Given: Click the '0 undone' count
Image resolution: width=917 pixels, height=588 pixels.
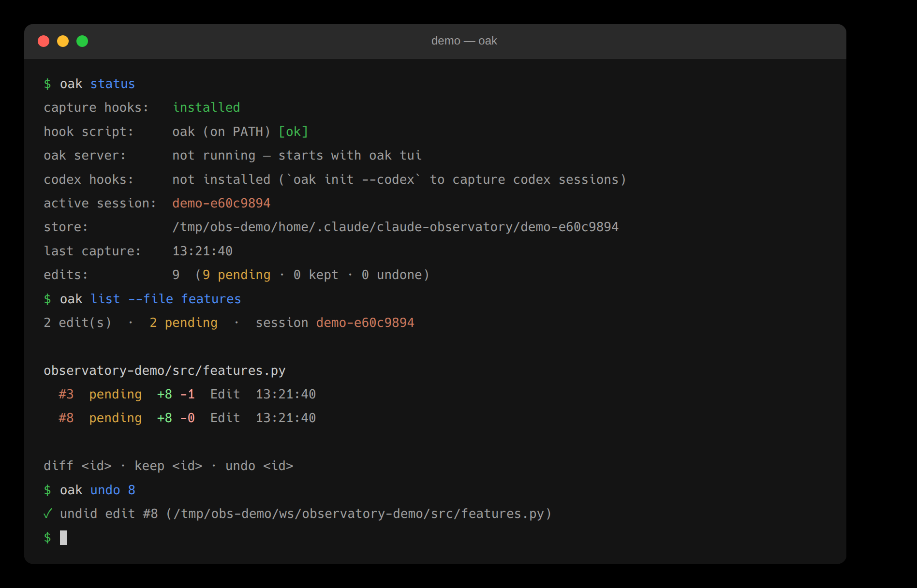Looking at the screenshot, I should tap(392, 275).
